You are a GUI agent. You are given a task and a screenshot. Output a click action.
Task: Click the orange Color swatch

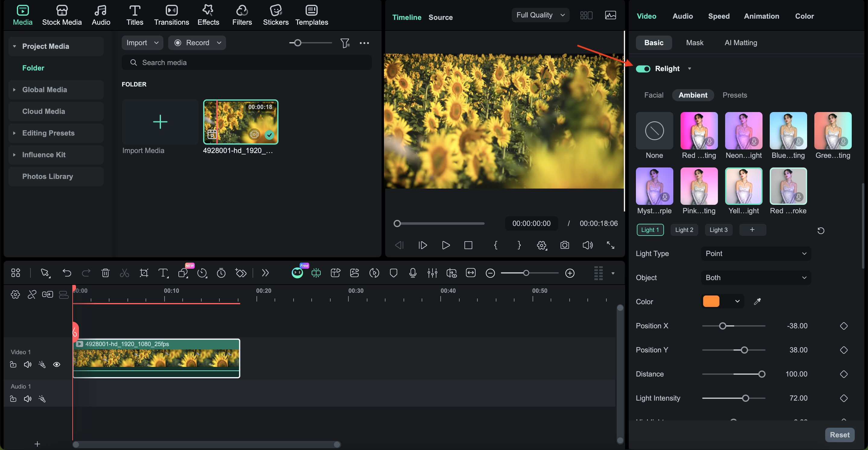[x=711, y=302]
